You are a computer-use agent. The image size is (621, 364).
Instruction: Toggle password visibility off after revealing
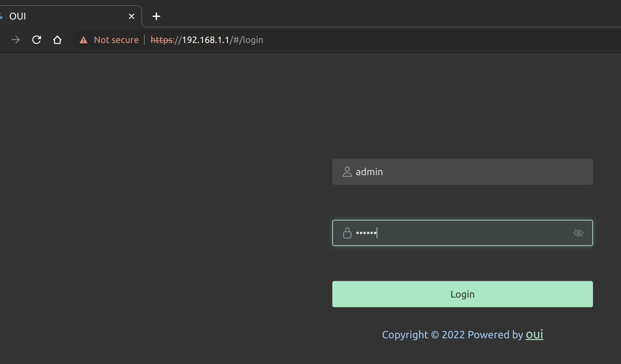coord(579,233)
